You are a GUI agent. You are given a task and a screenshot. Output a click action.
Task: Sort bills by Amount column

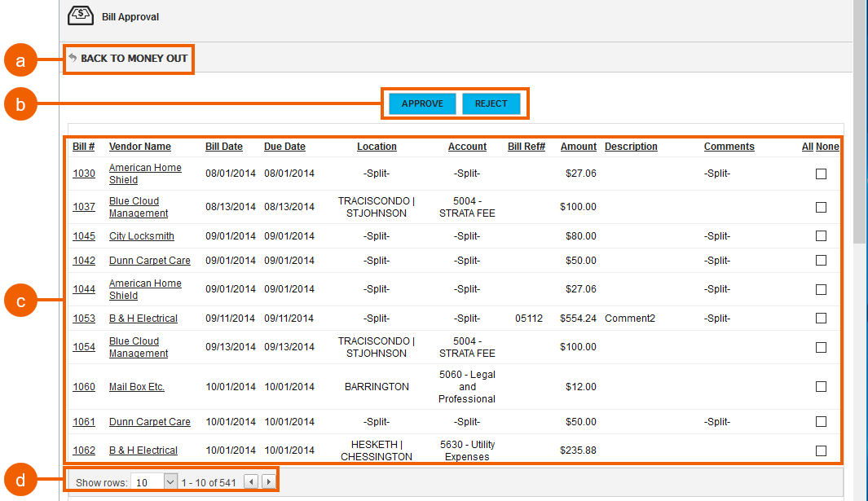click(578, 147)
